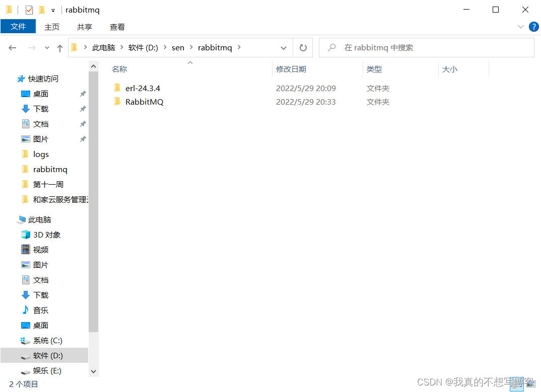Open logs folder in quick access

click(41, 154)
